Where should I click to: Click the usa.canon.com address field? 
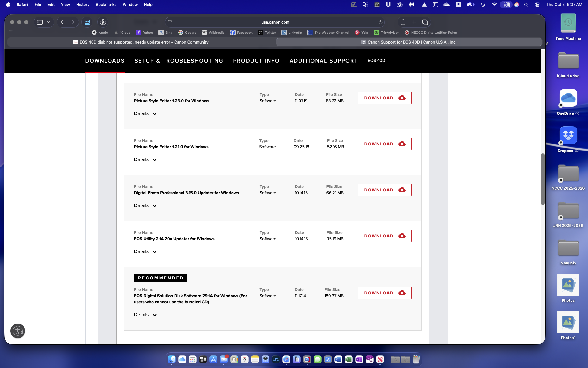tap(275, 22)
